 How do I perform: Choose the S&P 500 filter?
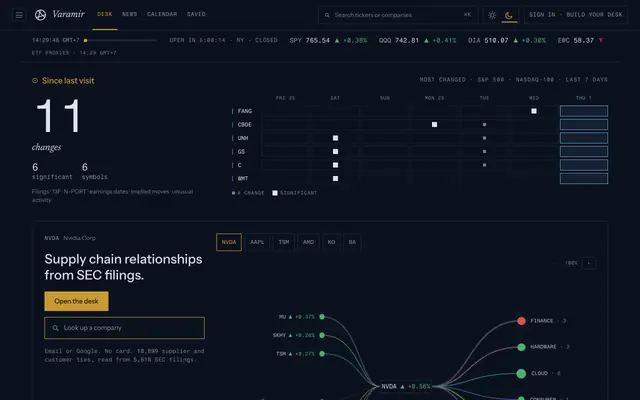(x=491, y=80)
